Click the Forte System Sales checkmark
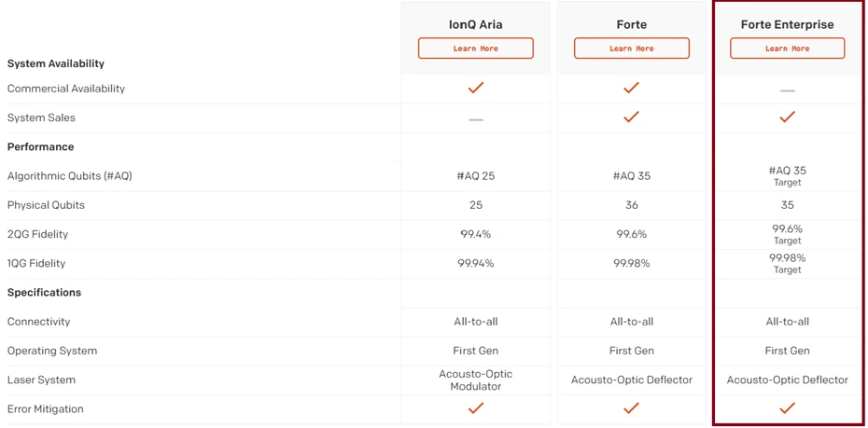 [x=631, y=117]
